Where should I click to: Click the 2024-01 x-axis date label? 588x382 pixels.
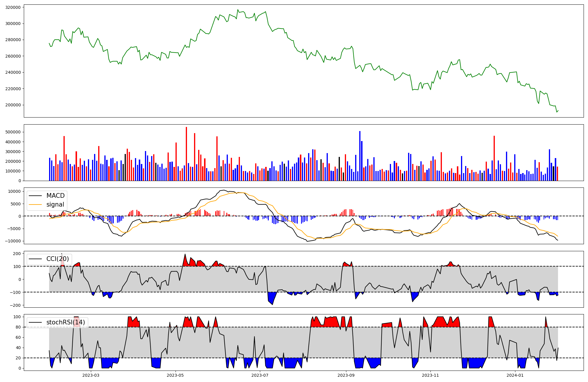pyautogui.click(x=515, y=375)
